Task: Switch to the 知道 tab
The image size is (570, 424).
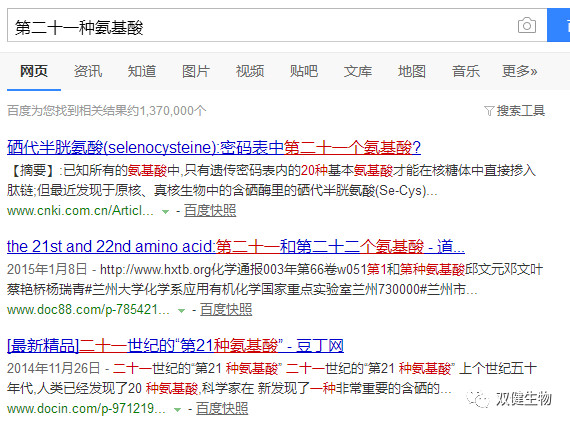Action: [x=142, y=71]
